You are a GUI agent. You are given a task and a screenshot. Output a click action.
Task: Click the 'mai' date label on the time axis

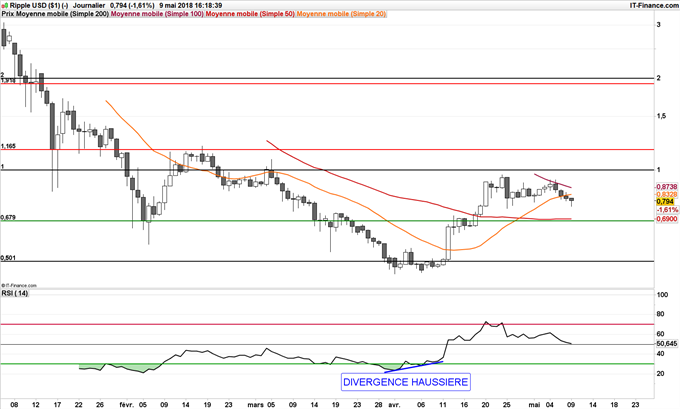tap(534, 405)
